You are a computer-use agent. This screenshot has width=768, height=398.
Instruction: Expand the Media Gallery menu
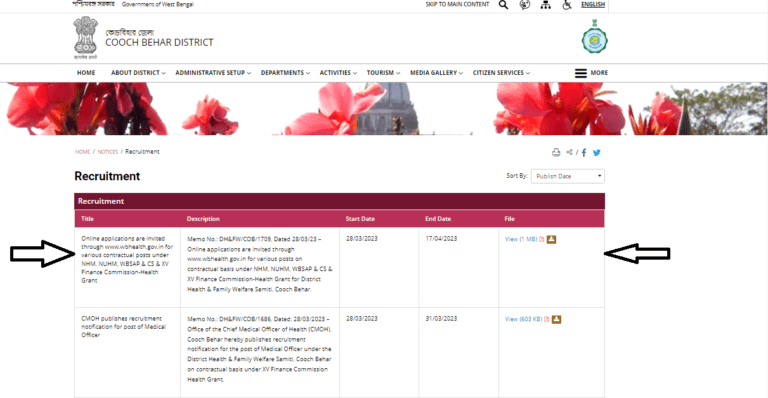436,73
